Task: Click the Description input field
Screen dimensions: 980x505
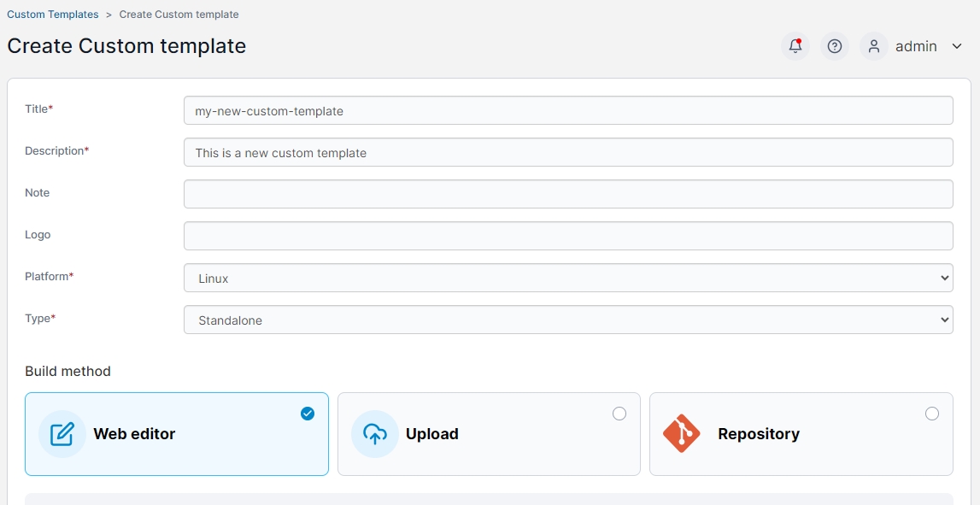Action: coord(568,152)
